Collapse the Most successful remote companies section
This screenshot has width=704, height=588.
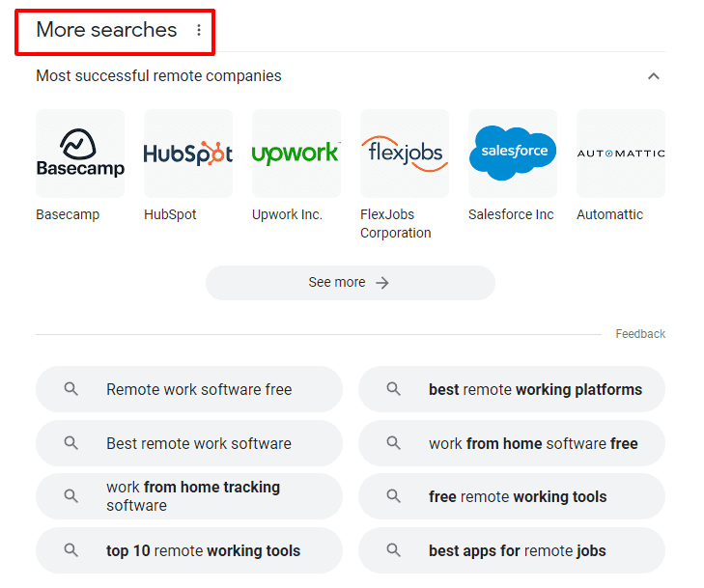tap(653, 76)
